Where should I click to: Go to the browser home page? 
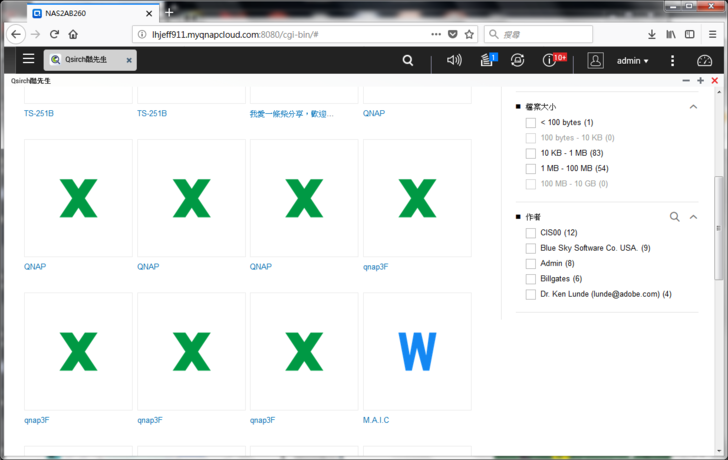[x=73, y=34]
